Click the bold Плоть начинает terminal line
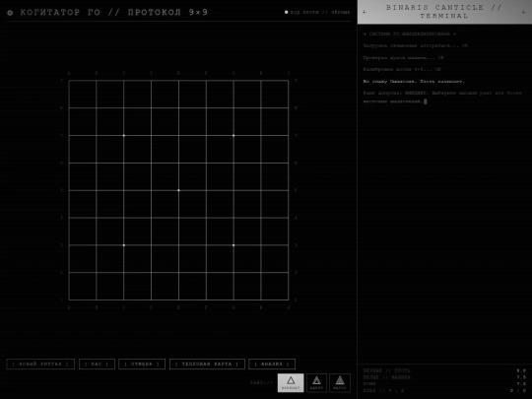532x399 pixels. click(414, 82)
